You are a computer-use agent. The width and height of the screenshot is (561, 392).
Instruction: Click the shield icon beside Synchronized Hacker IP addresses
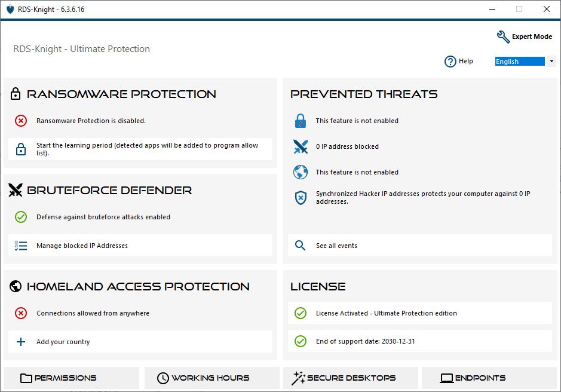[x=301, y=198]
